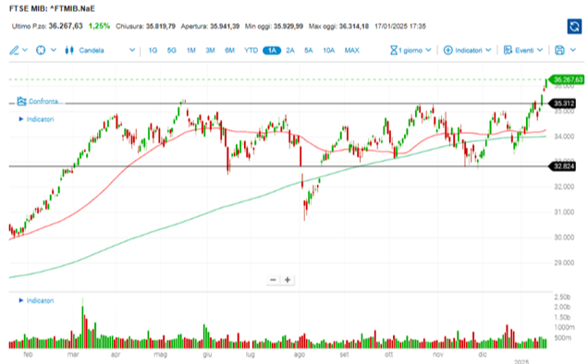Select the MAX time range
The width and height of the screenshot is (588, 364).
351,50
